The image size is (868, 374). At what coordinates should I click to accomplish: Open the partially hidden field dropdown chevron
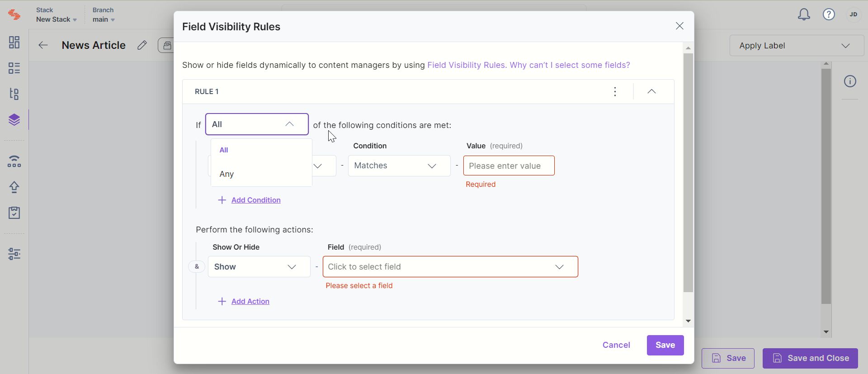318,166
